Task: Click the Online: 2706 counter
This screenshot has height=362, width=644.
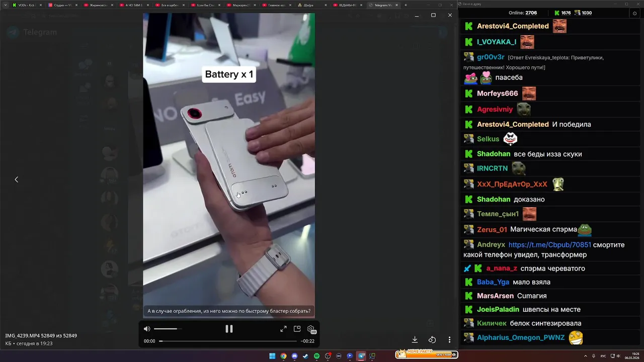Action: (x=523, y=13)
